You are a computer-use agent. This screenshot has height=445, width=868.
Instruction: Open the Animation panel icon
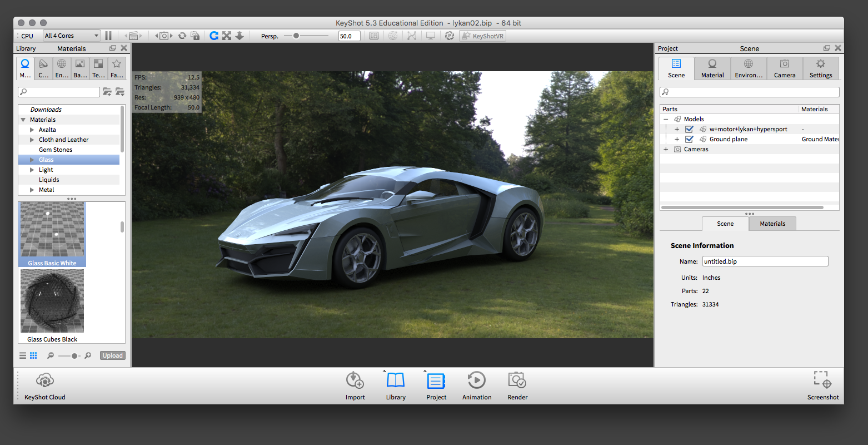point(477,381)
